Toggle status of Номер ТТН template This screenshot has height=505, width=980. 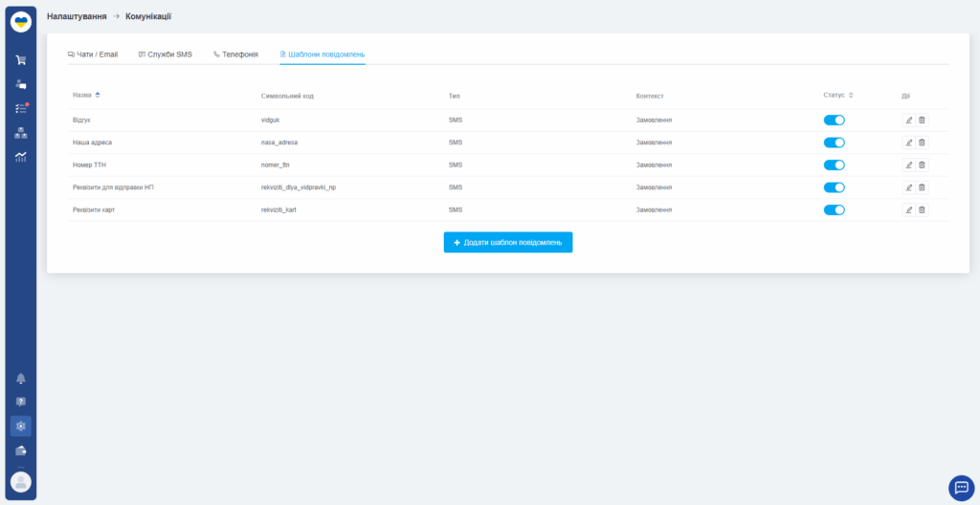point(834,165)
